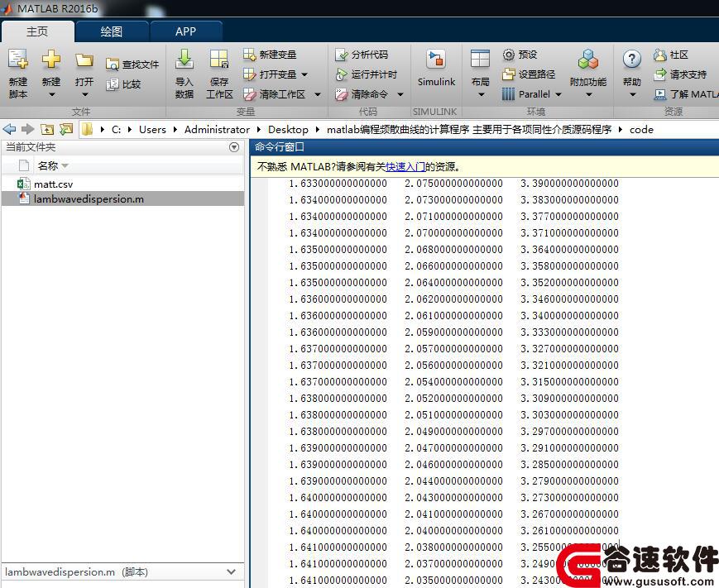Click the yellow plus New (新建) icon
This screenshot has width=719, height=588.
pyautogui.click(x=51, y=60)
